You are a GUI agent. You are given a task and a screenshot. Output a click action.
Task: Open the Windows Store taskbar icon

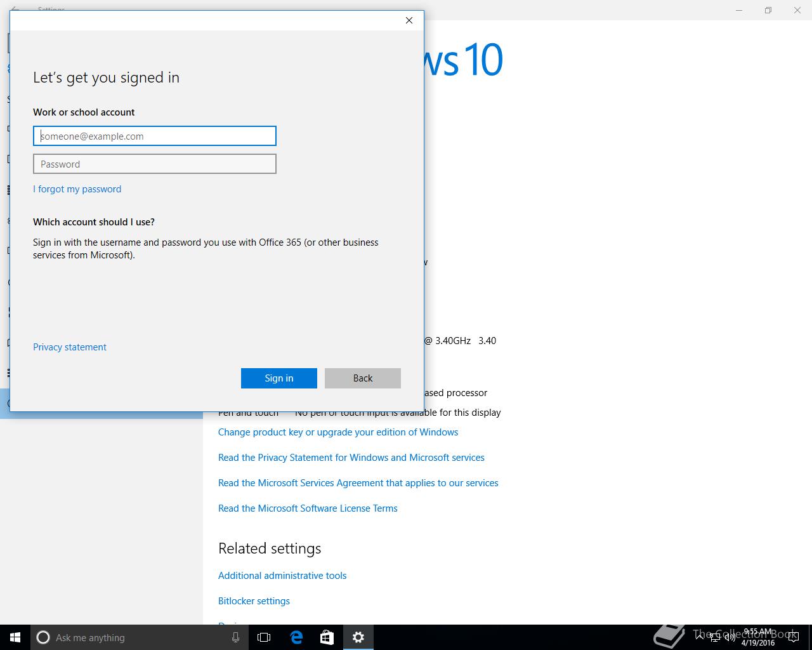click(x=327, y=637)
